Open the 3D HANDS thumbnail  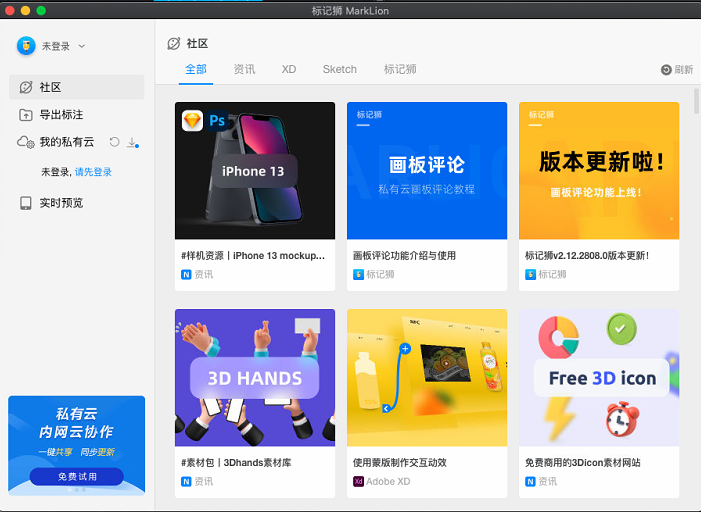point(255,377)
